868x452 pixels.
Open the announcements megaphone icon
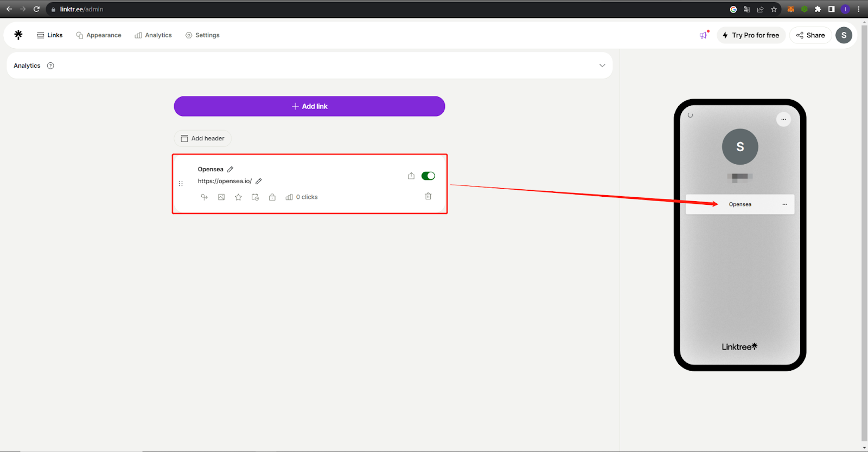[x=704, y=35]
